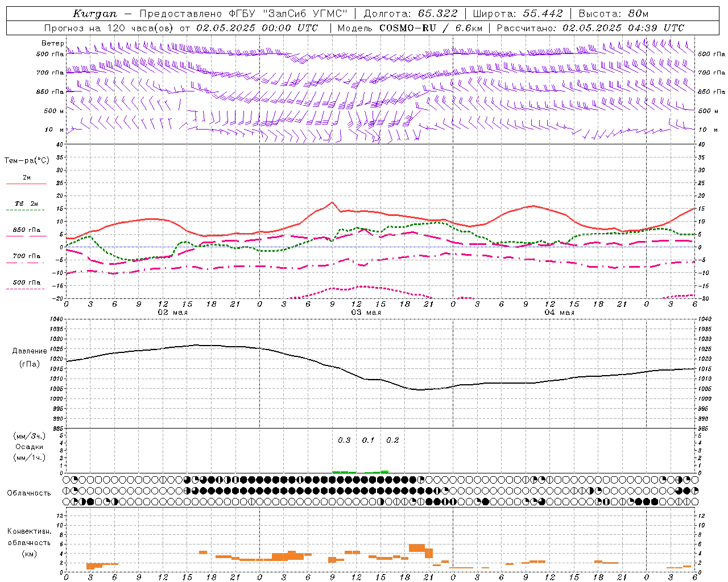Click the (мм/3ч.) precipitation unit label
This screenshot has width=728, height=582.
(30, 436)
